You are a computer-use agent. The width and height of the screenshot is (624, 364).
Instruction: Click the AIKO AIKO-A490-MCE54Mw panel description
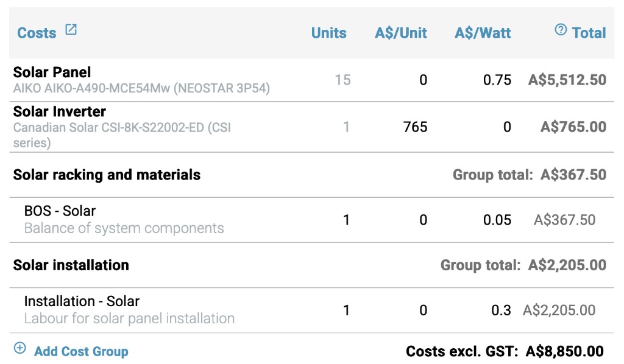tap(141, 88)
